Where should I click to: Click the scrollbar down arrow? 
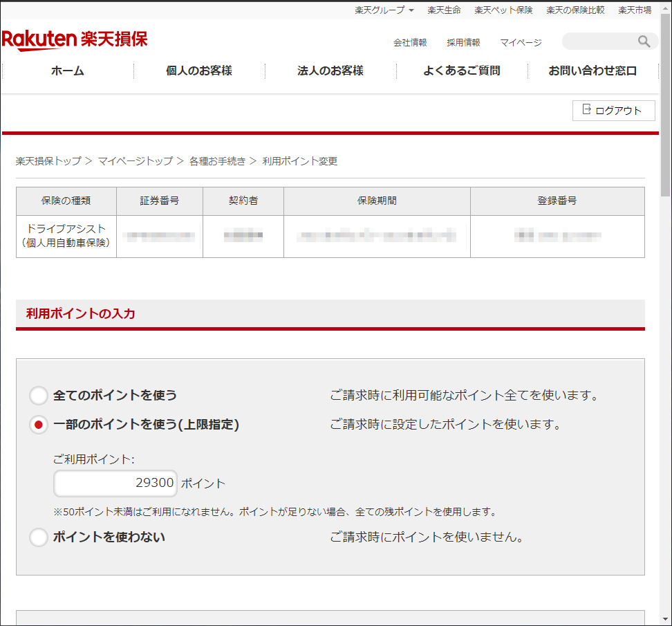(x=665, y=619)
